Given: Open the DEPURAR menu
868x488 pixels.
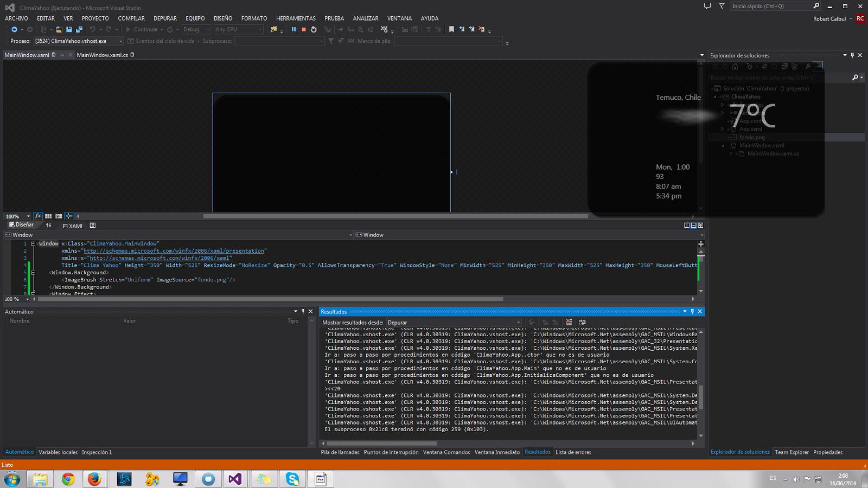Looking at the screenshot, I should (165, 18).
